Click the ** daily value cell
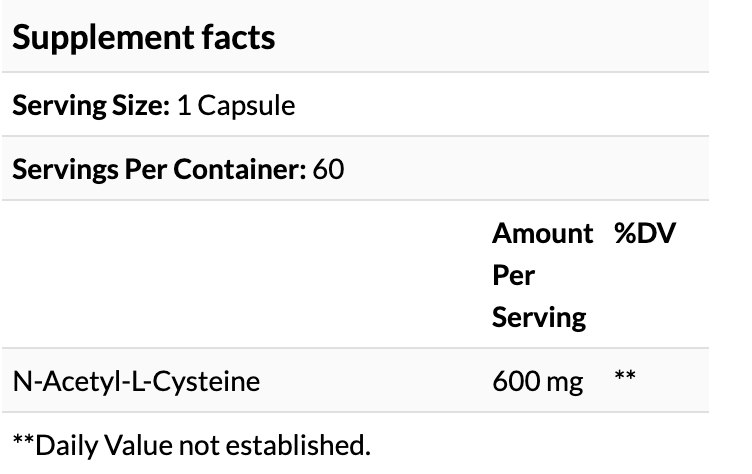This screenshot has width=752, height=474. (x=625, y=376)
